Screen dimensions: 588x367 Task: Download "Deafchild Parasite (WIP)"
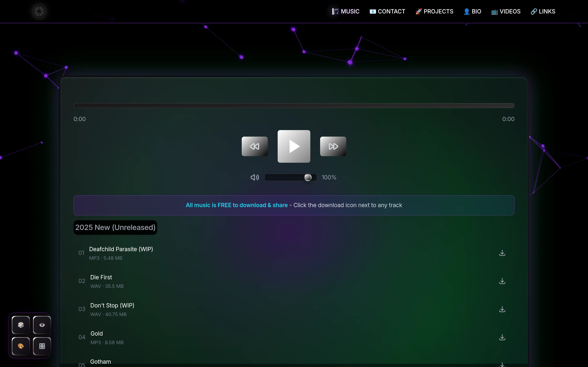(502, 253)
